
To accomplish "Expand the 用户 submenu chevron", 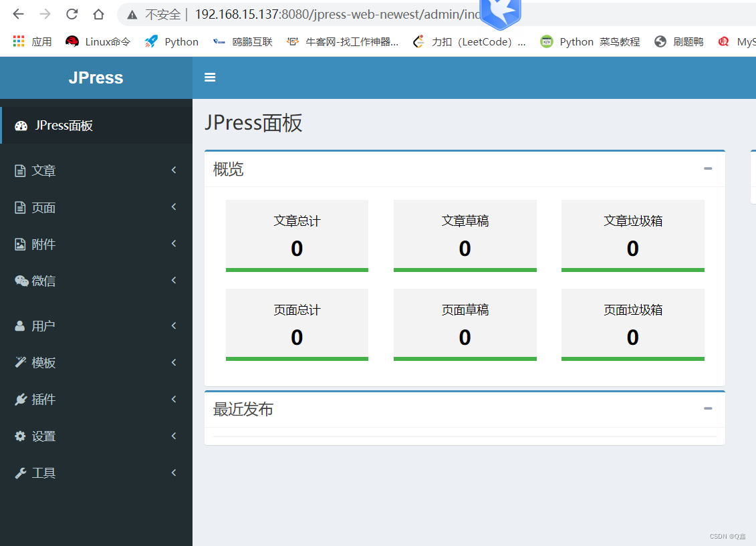I will pos(173,325).
